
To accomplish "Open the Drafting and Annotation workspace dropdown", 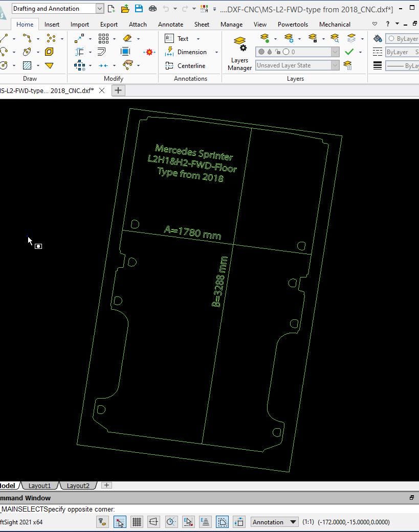I will coord(99,9).
